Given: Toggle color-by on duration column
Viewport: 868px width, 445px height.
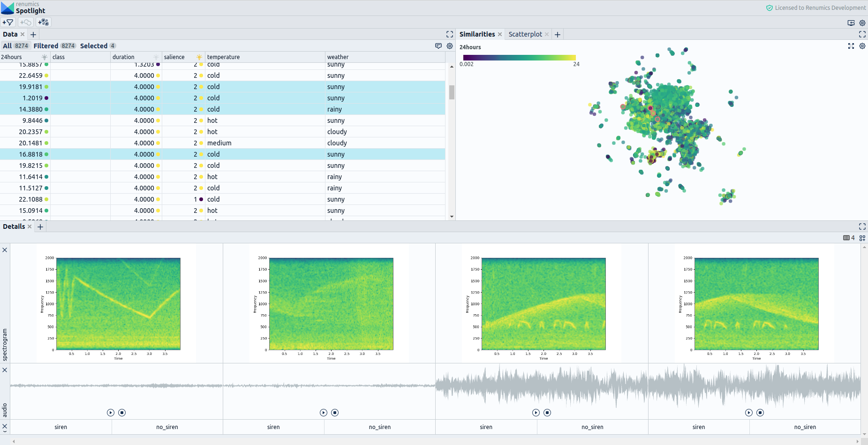Looking at the screenshot, I should tap(156, 57).
